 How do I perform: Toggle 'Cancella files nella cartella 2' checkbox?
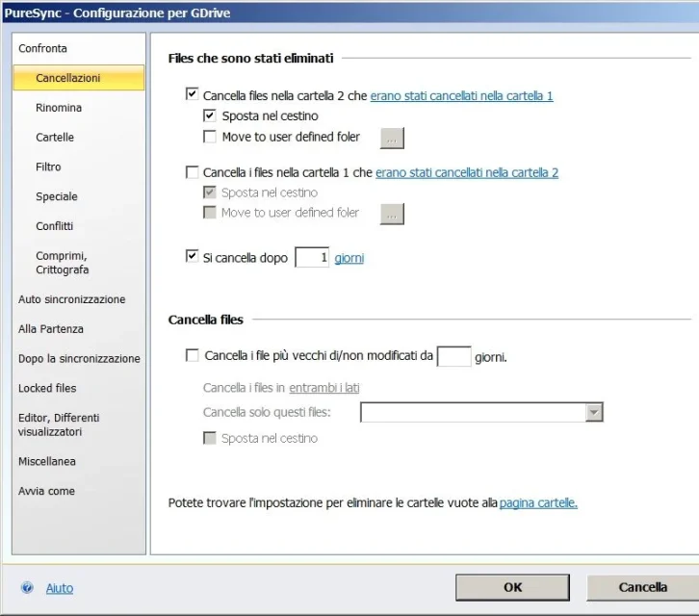pos(192,94)
